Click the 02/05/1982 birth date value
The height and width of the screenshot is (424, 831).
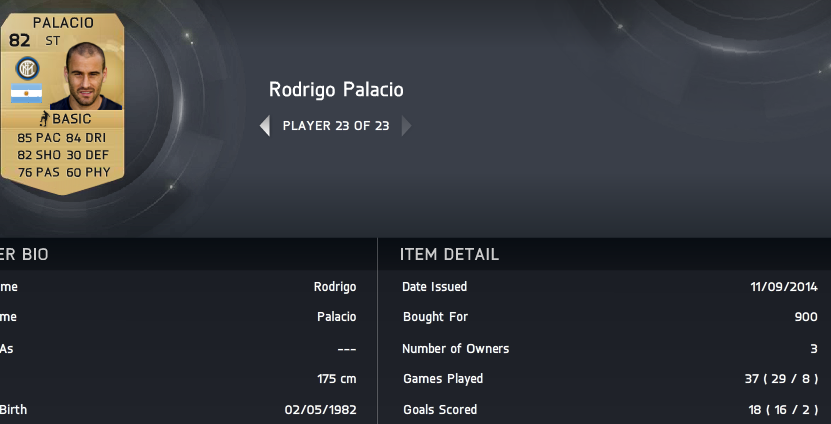pos(321,410)
